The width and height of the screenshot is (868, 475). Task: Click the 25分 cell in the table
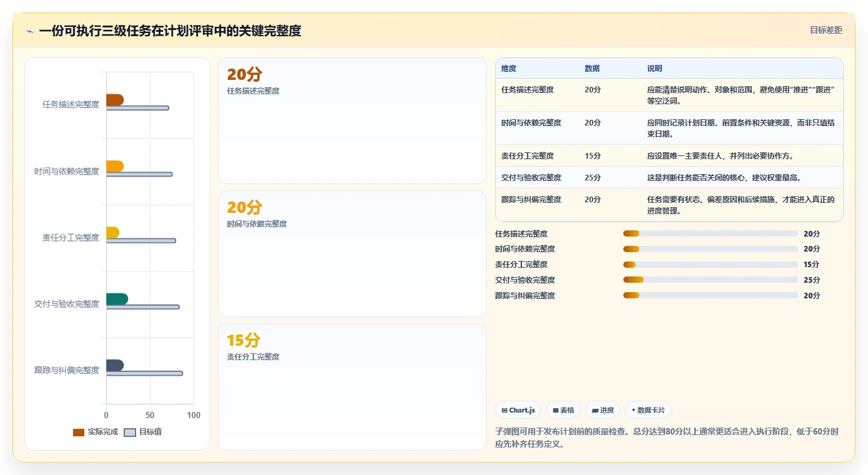593,177
